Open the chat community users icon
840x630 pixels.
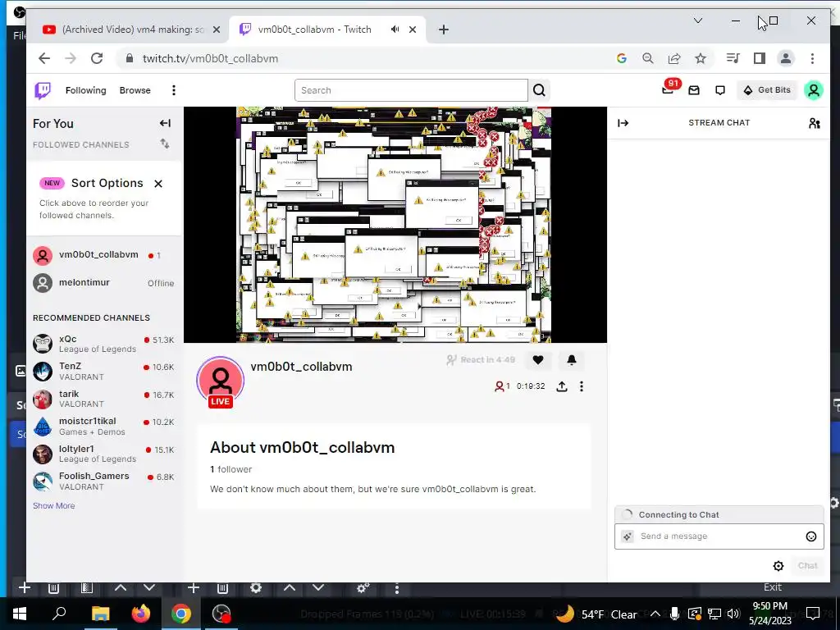point(815,123)
